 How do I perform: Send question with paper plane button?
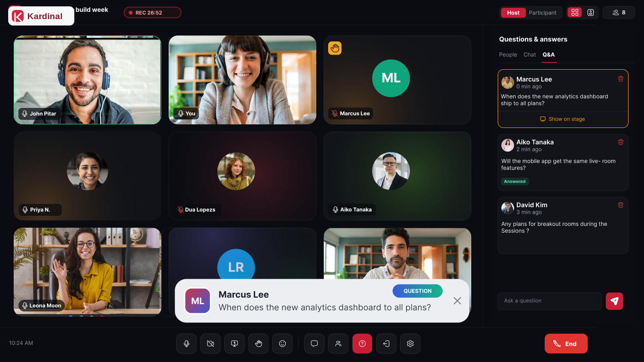614,301
